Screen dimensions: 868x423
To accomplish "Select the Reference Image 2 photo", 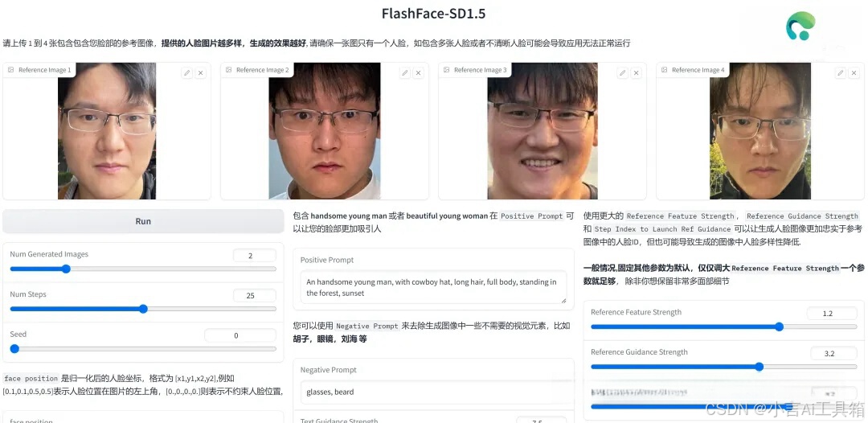I will (325, 130).
